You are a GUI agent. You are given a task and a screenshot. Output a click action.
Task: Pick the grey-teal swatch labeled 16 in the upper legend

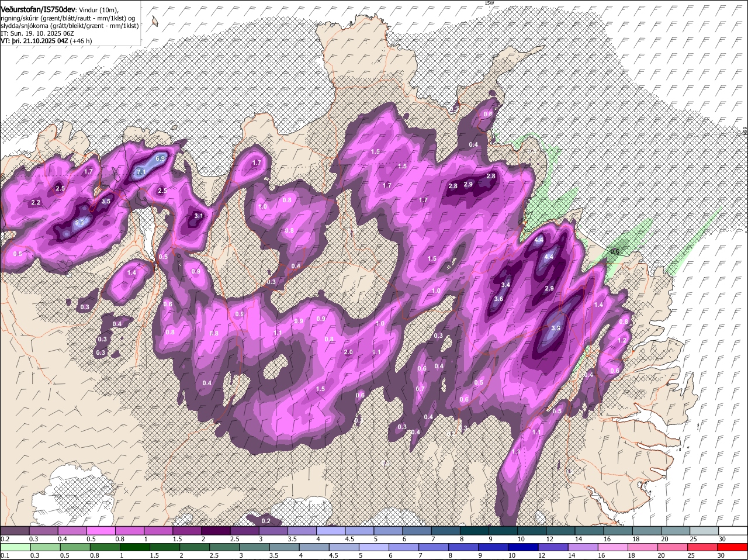click(618, 530)
